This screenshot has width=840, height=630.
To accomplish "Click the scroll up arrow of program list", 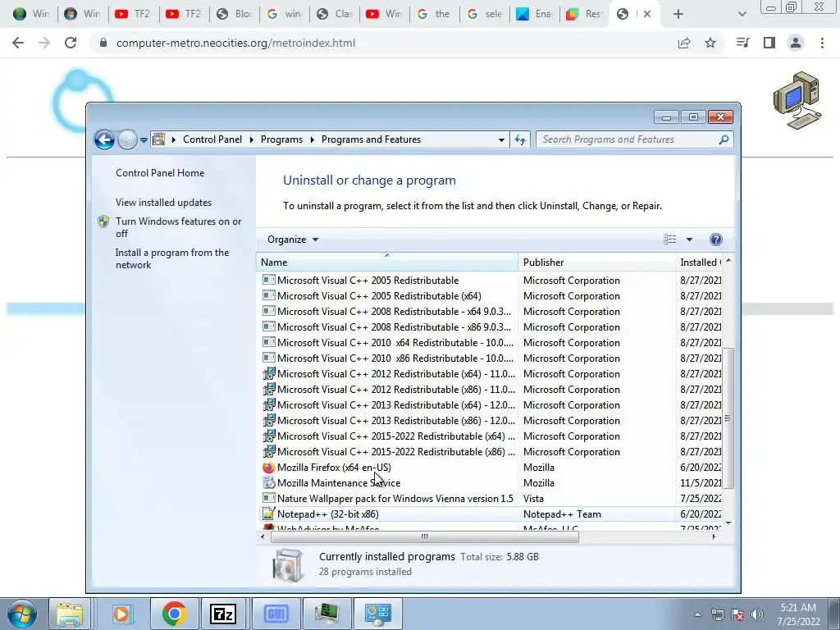I will pyautogui.click(x=728, y=261).
